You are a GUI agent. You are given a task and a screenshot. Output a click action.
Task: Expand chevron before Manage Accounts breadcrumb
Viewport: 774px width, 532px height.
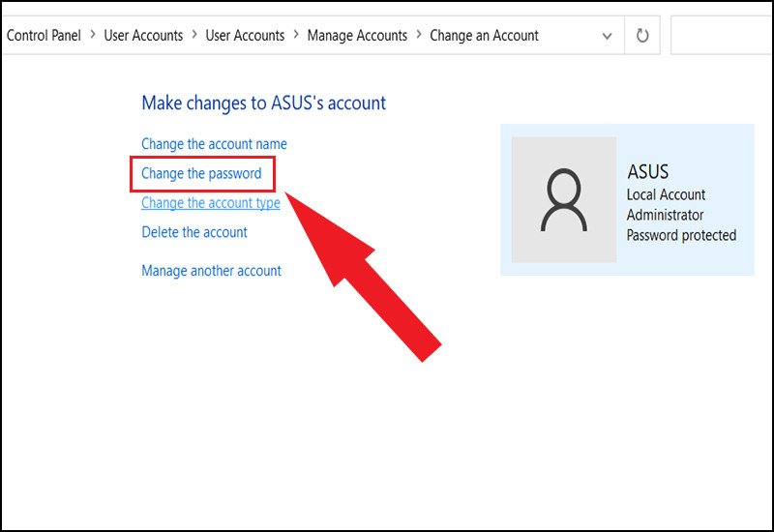(x=296, y=35)
